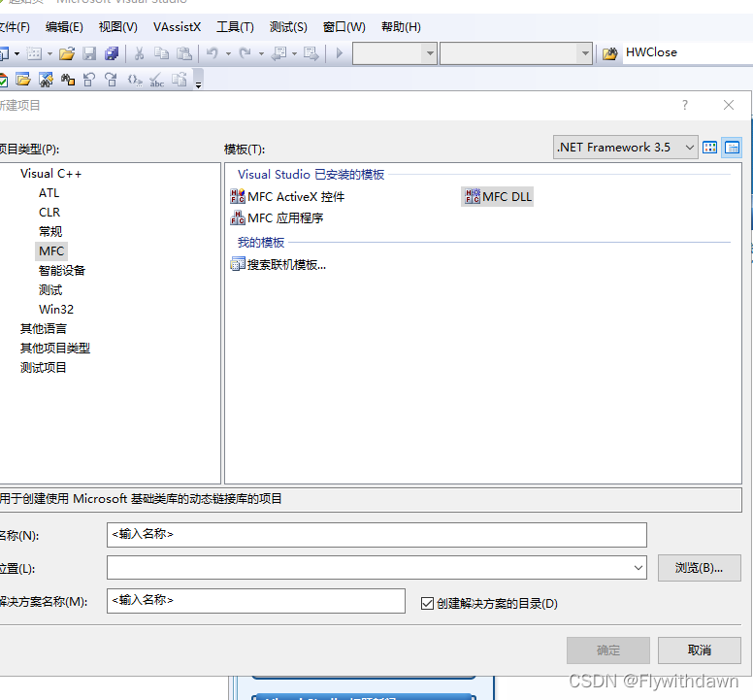Click the VAssistX icon with binoculars and arrows
The width and height of the screenshot is (753, 700).
point(46,80)
